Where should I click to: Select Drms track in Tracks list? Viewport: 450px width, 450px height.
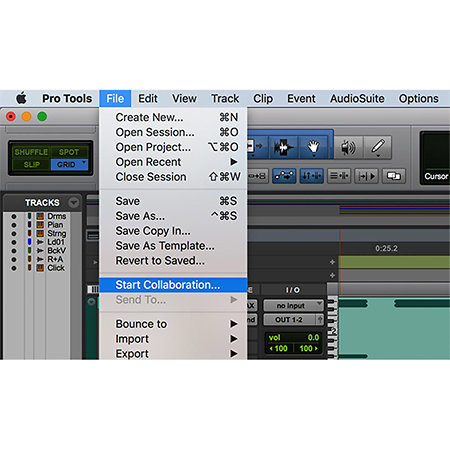(x=56, y=216)
